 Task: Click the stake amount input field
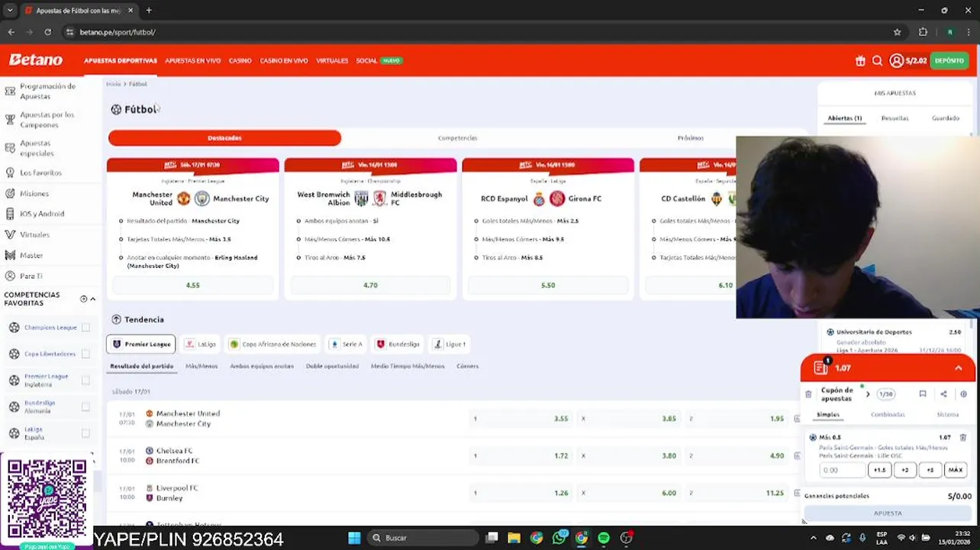842,471
